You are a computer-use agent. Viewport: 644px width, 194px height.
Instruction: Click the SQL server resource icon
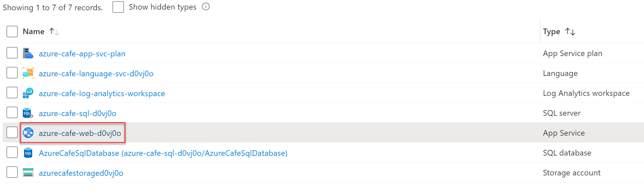pos(28,113)
